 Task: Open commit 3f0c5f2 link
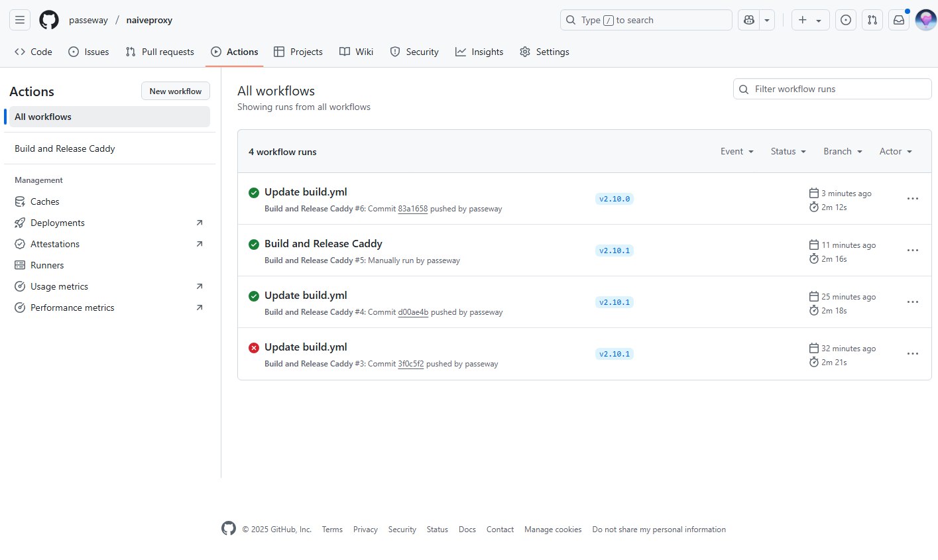point(410,364)
